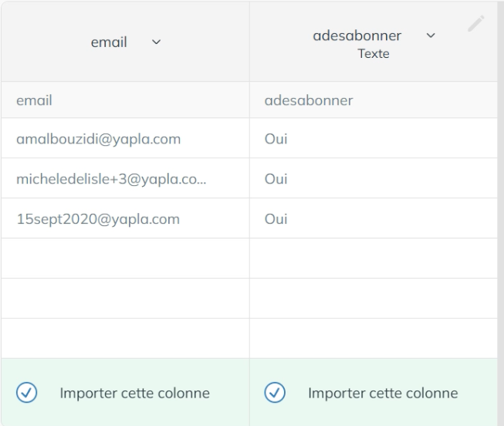Click first empty cell in email column

click(x=125, y=259)
